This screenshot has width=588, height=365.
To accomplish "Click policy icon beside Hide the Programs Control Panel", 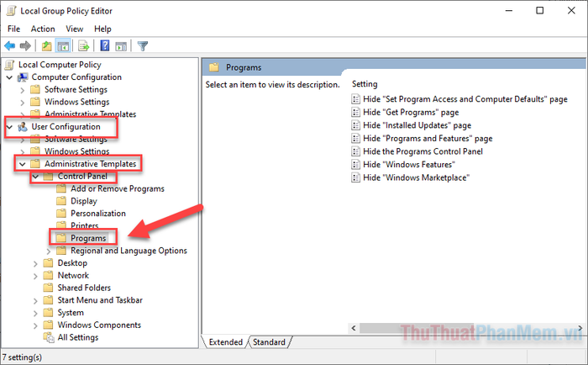I will tap(355, 151).
